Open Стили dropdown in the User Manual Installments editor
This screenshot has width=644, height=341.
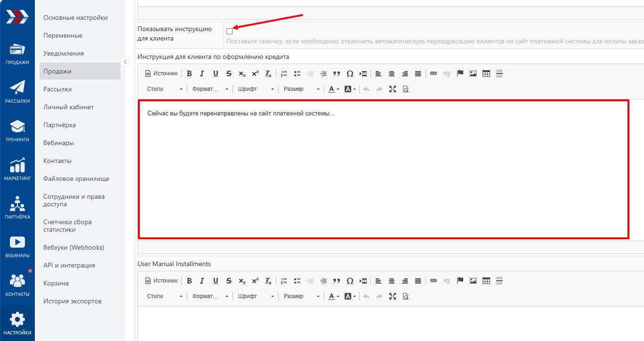165,296
